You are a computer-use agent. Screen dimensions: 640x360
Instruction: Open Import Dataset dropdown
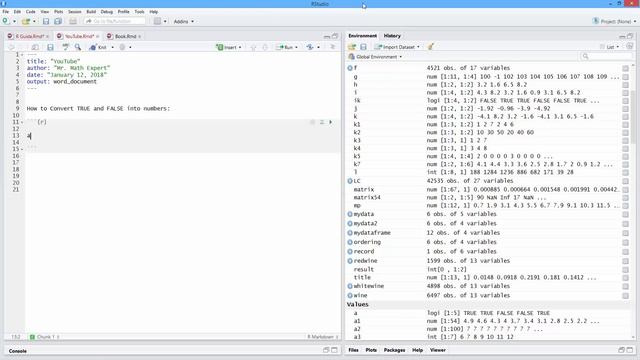(x=398, y=47)
